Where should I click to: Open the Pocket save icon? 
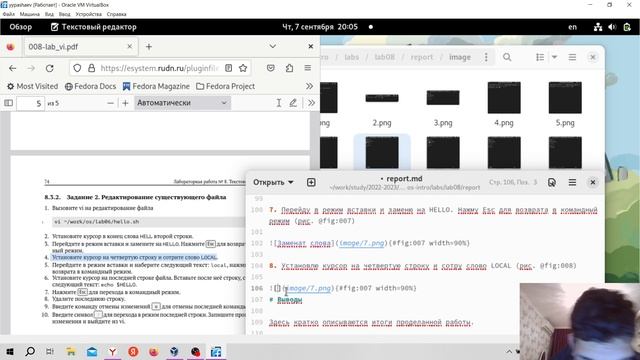[x=270, y=68]
